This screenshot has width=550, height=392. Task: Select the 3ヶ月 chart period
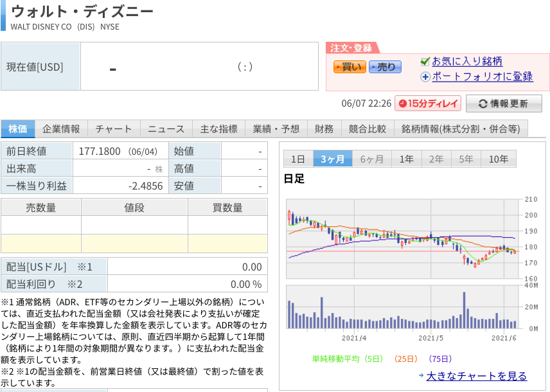pos(333,159)
